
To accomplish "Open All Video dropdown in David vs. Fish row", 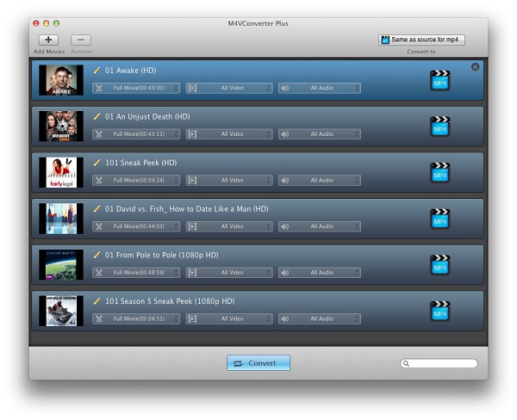I will 229,226.
